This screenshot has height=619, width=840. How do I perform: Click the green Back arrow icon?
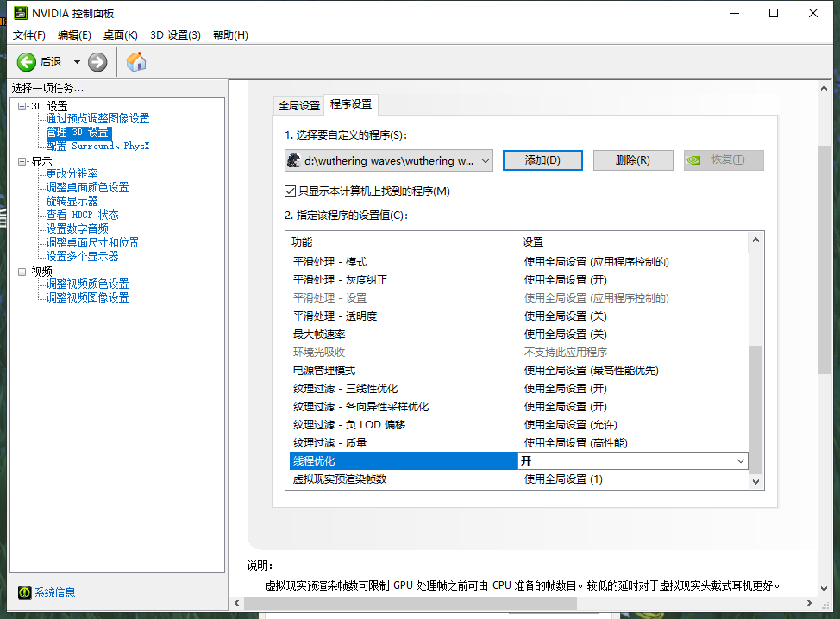26,62
